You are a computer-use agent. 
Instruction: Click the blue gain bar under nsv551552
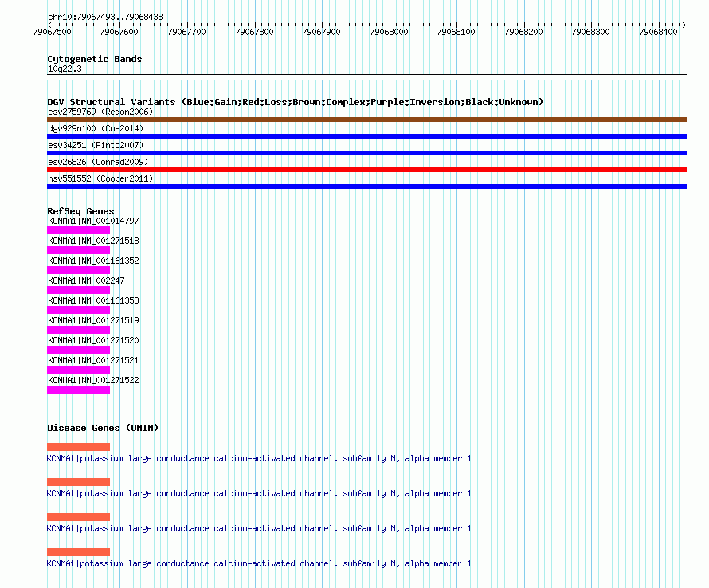[x=366, y=186]
